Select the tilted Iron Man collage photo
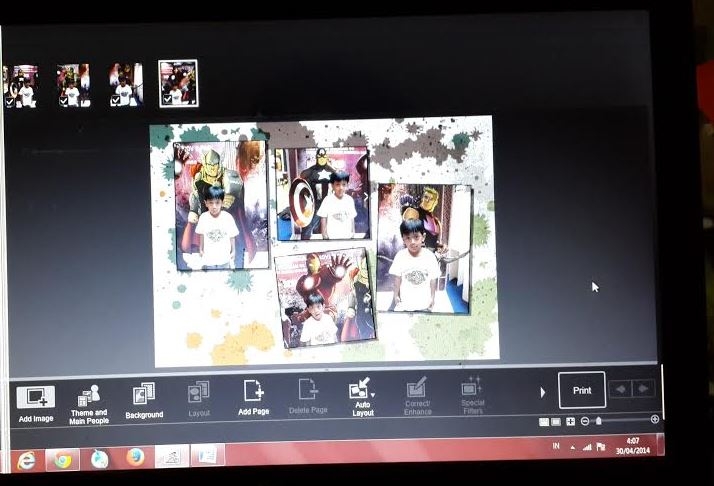Viewport: 714px width, 486px height. point(326,298)
